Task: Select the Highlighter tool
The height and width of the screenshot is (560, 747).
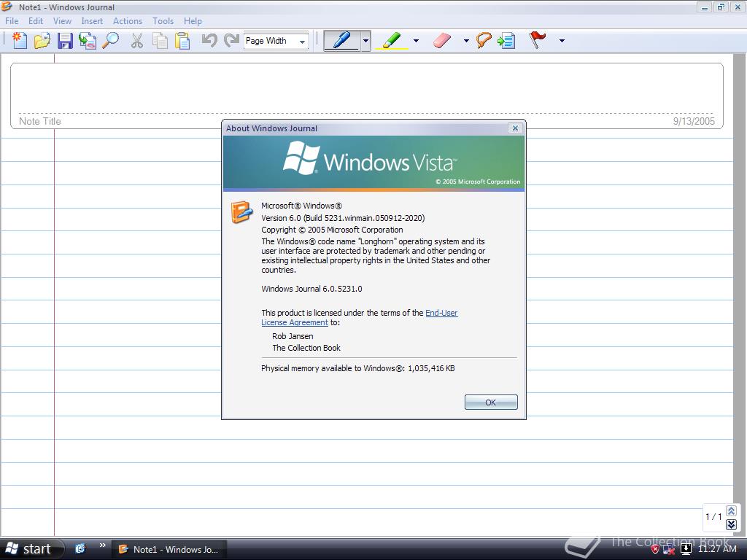Action: (x=392, y=41)
